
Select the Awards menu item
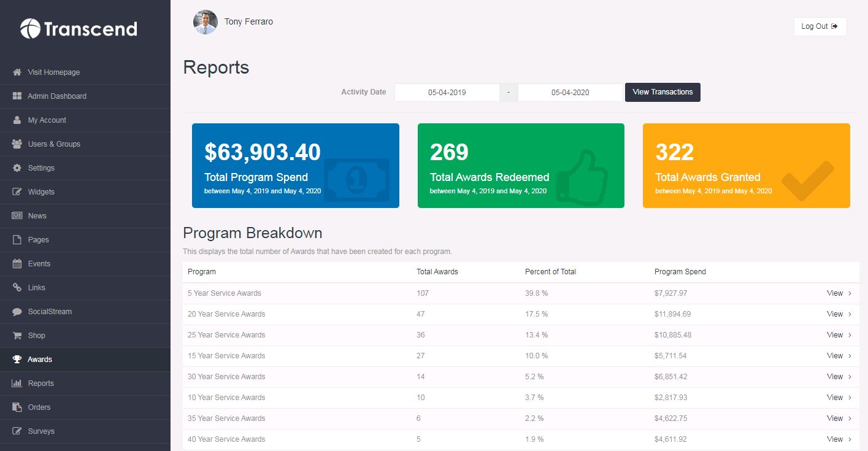click(x=85, y=359)
